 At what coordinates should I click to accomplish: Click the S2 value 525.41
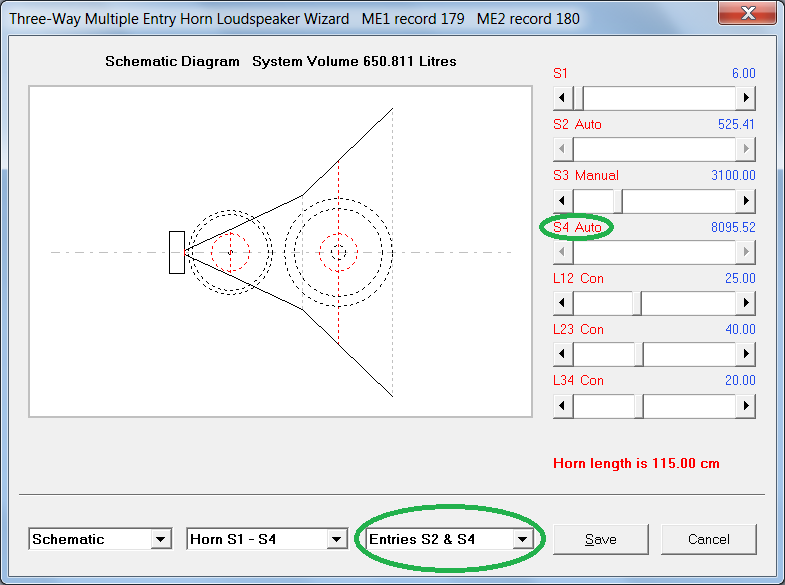pyautogui.click(x=736, y=125)
